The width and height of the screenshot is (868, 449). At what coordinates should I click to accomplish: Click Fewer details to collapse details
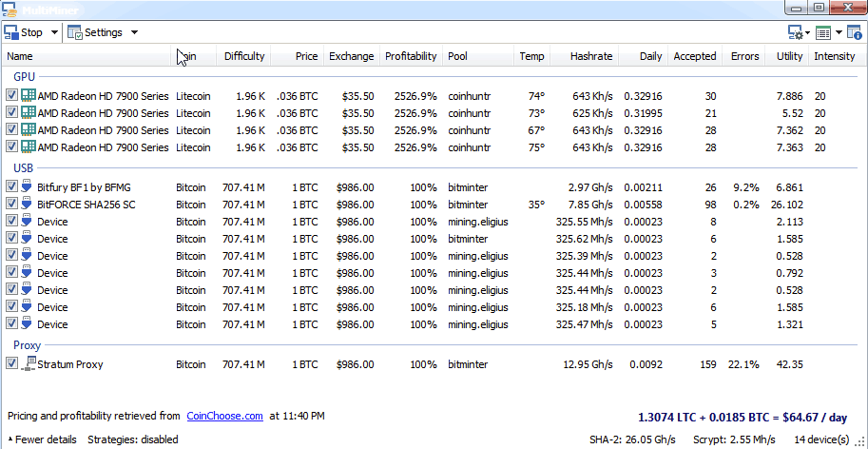(x=42, y=439)
